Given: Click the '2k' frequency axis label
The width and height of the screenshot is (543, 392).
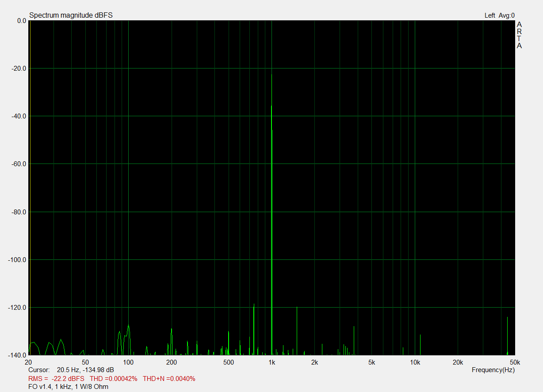Looking at the screenshot, I should coord(314,362).
